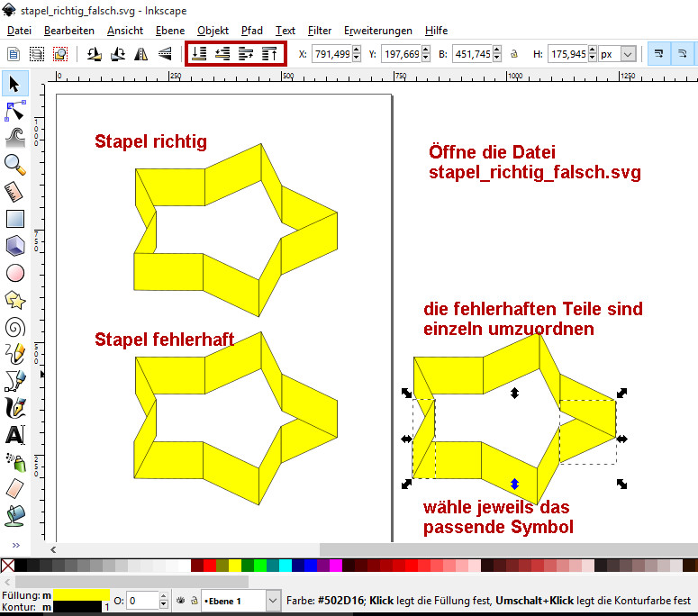Viewport: 698px width, 616px height.
Task: Select the Spiral tool
Action: 15,328
